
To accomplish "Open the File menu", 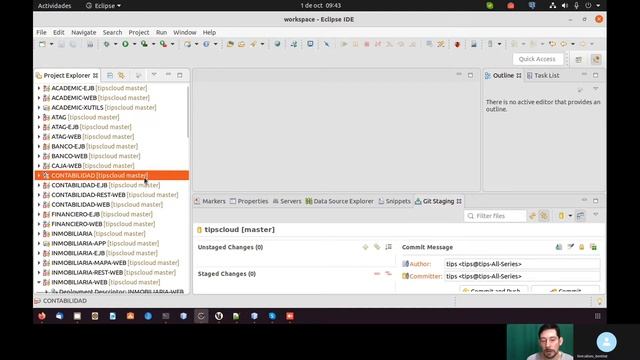I will (41, 32).
